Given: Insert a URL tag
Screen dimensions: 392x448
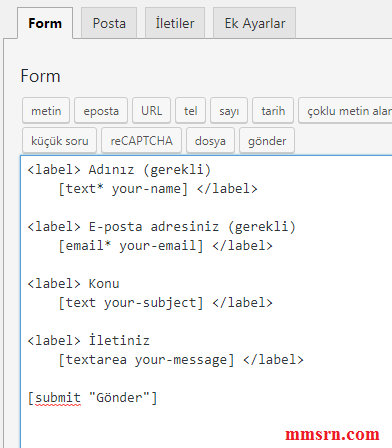Looking at the screenshot, I should [152, 111].
